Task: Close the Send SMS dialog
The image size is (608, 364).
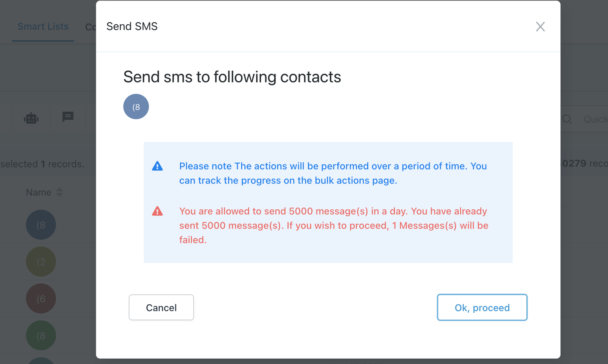Action: pos(540,27)
